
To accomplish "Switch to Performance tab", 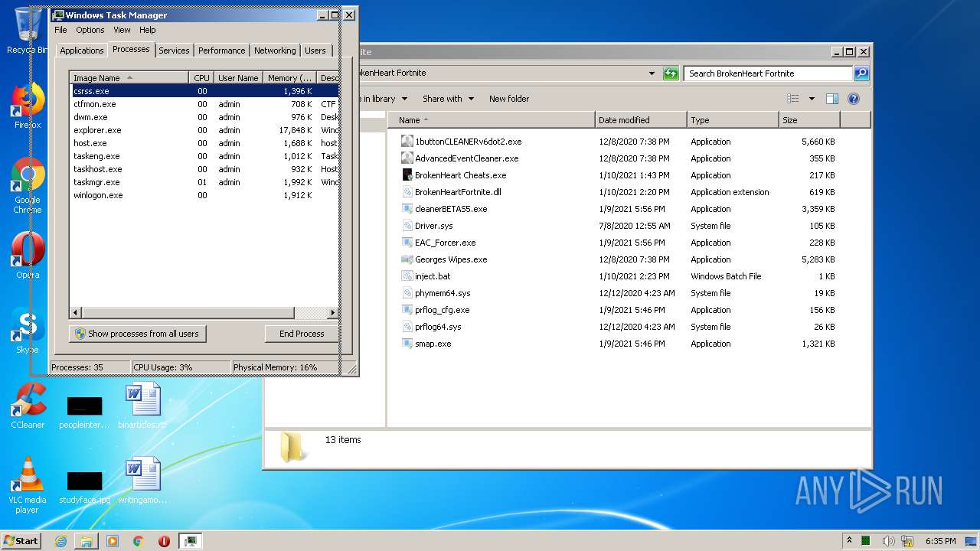I will [x=221, y=51].
